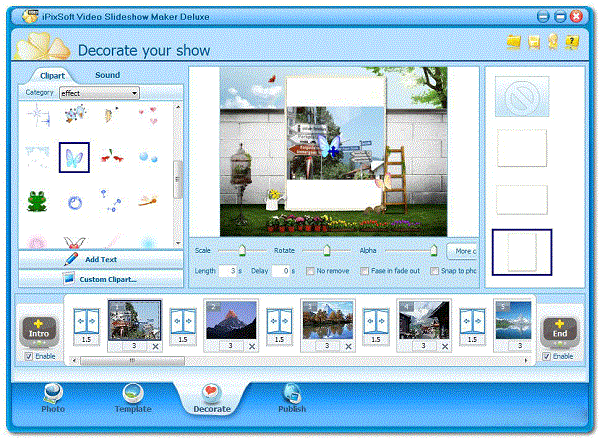Image resolution: width=600 pixels, height=439 pixels.
Task: Go to the Photo step
Action: [x=53, y=399]
